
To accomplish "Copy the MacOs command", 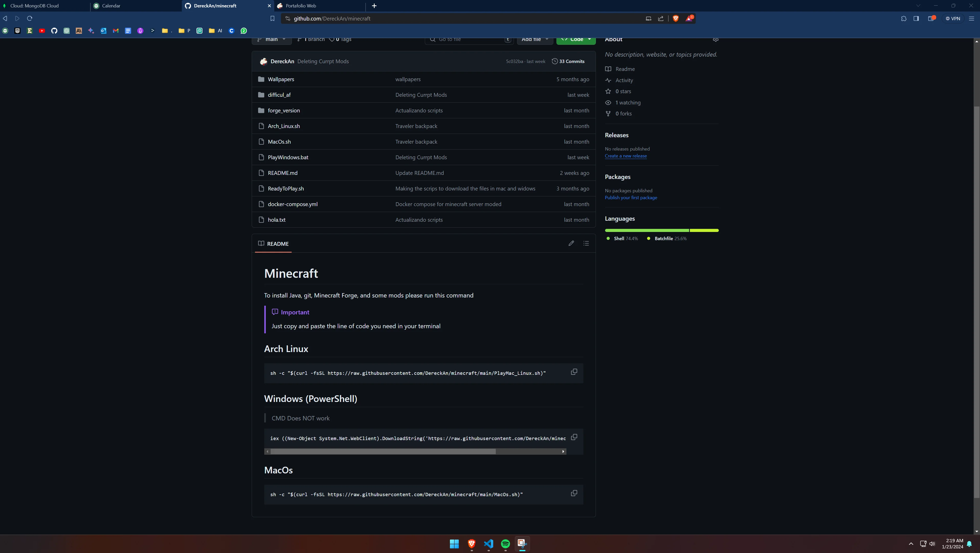I will [574, 493].
